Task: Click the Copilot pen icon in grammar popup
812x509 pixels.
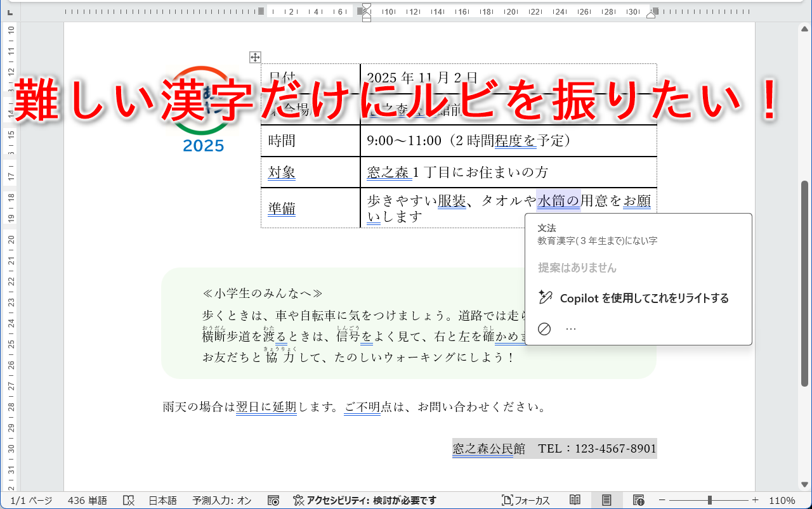Action: tap(544, 297)
